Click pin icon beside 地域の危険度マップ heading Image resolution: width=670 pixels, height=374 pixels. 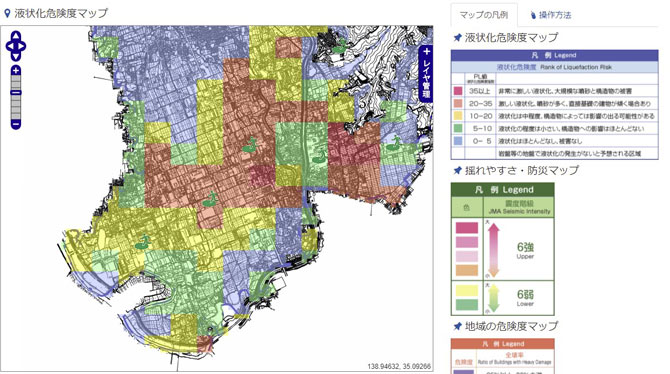pyautogui.click(x=457, y=327)
